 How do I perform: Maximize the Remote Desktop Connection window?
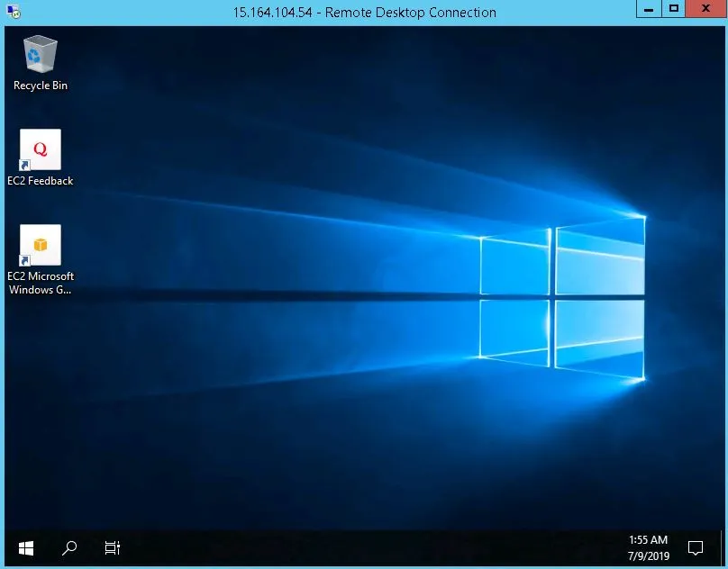coord(673,9)
